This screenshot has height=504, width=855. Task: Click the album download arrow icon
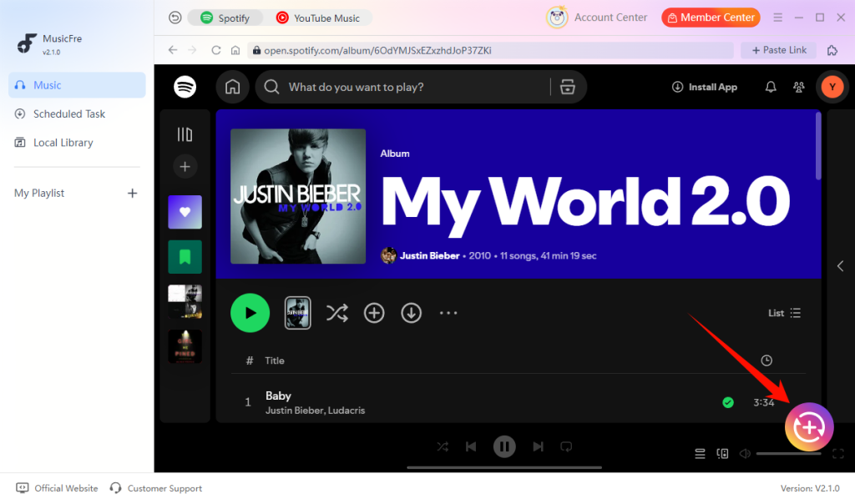(x=411, y=313)
